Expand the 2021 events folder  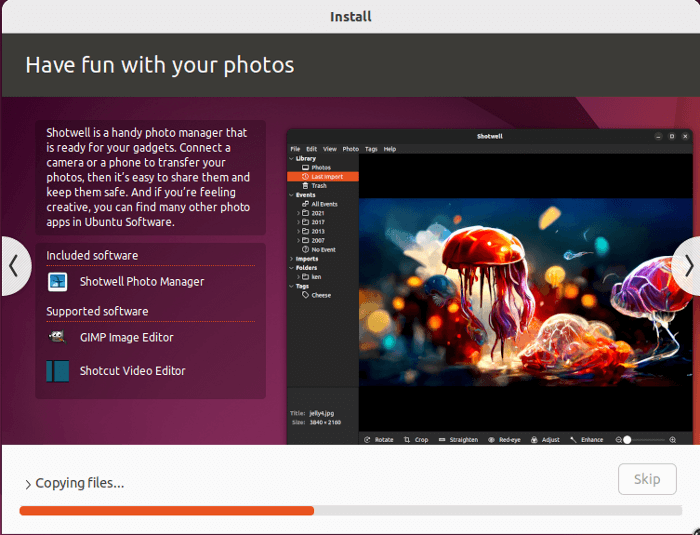click(x=298, y=213)
